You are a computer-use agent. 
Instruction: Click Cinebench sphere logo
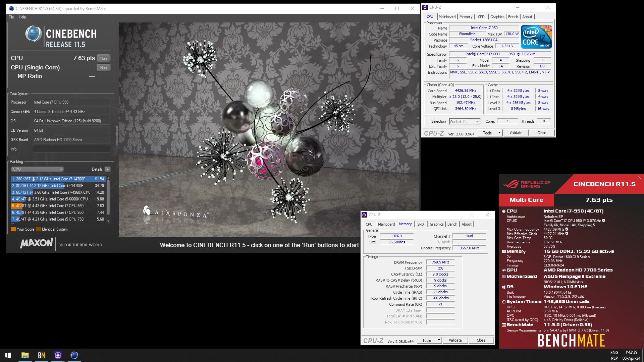33,34
